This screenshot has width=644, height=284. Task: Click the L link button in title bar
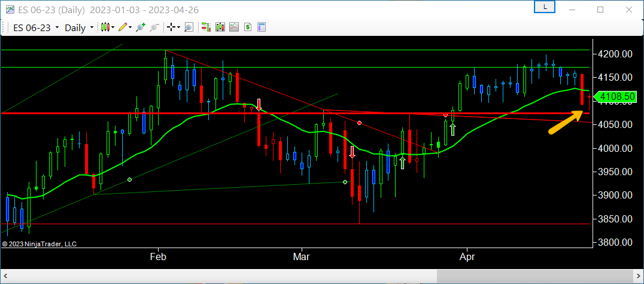tap(545, 7)
